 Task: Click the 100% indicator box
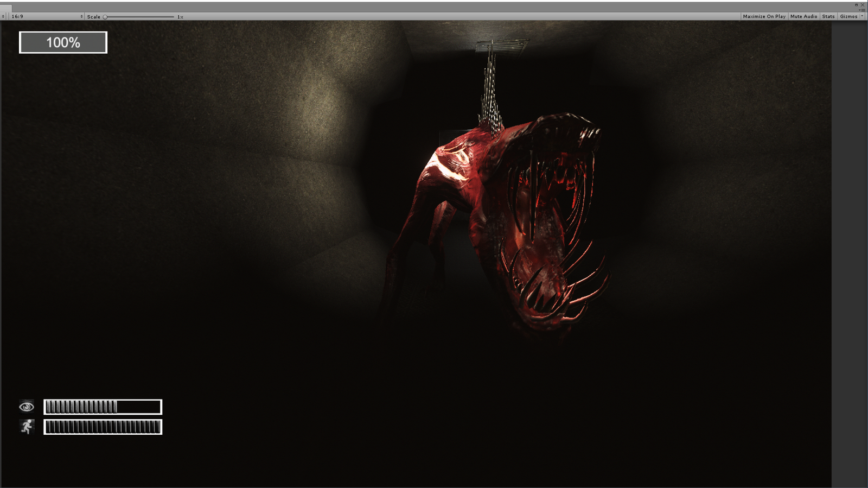63,42
